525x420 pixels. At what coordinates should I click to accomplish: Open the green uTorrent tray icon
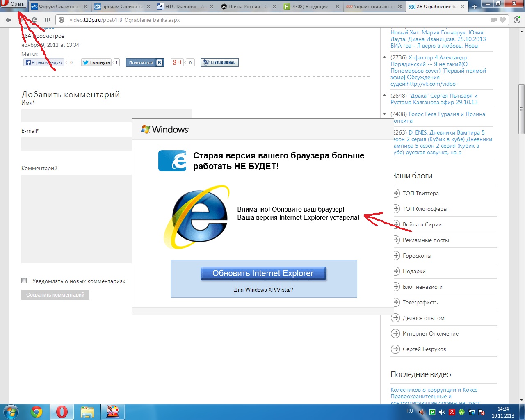tap(432, 412)
